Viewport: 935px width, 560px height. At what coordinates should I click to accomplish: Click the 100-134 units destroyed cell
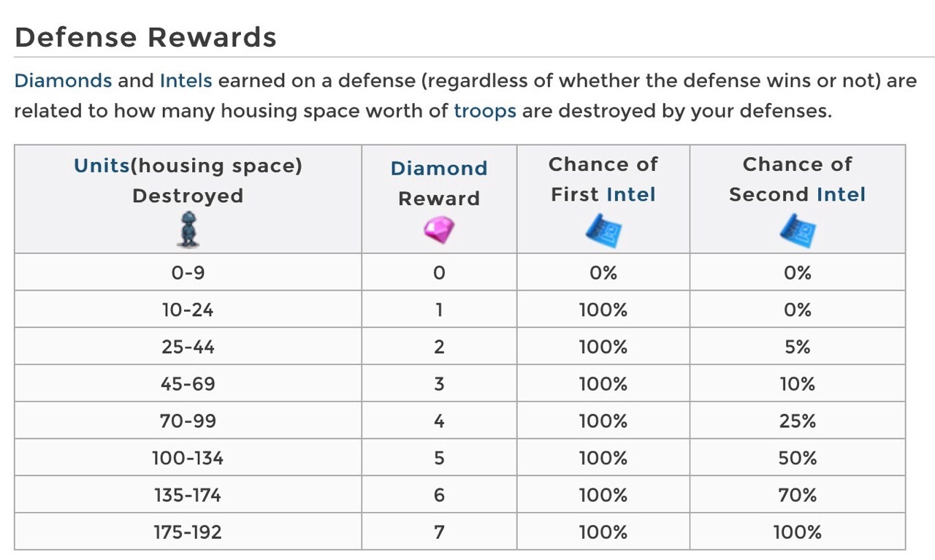click(x=188, y=459)
